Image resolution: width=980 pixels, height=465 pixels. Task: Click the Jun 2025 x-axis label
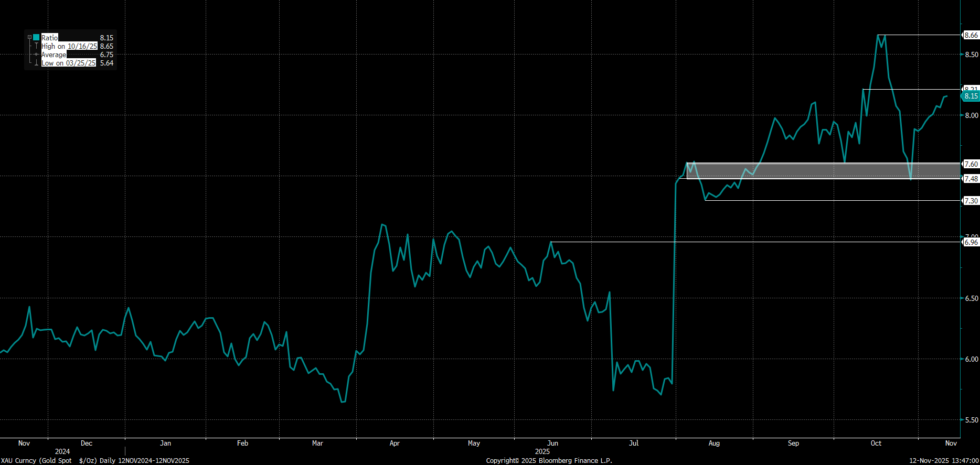point(552,443)
